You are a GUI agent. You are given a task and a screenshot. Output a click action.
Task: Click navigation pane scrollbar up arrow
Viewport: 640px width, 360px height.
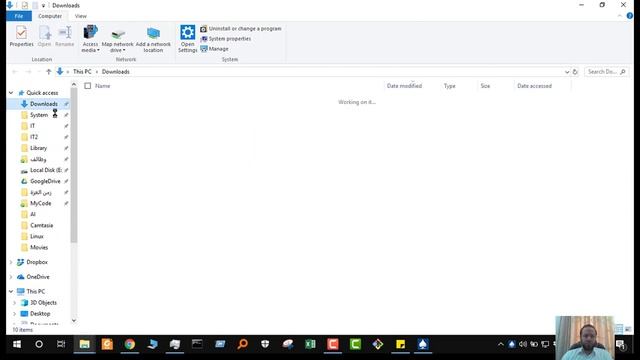(74, 84)
